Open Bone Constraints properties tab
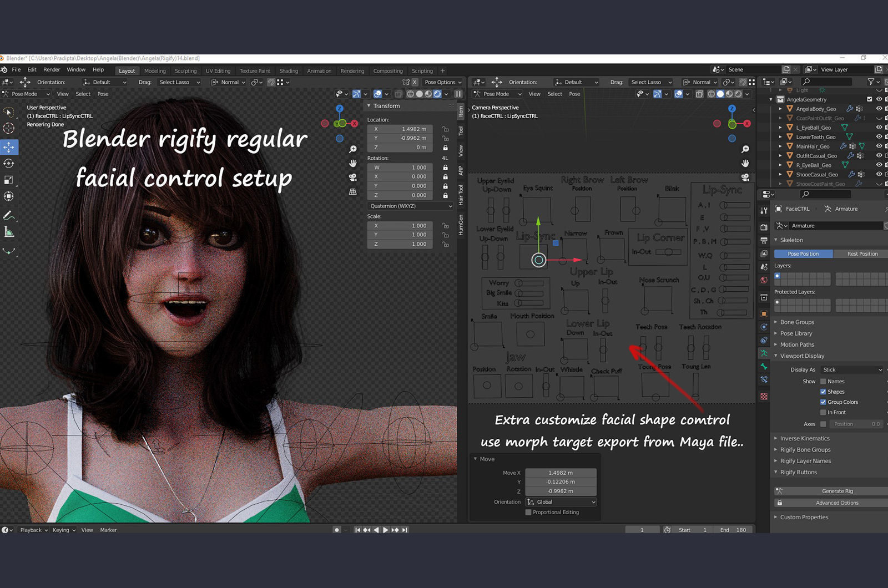Image resolution: width=888 pixels, height=588 pixels. (x=764, y=380)
